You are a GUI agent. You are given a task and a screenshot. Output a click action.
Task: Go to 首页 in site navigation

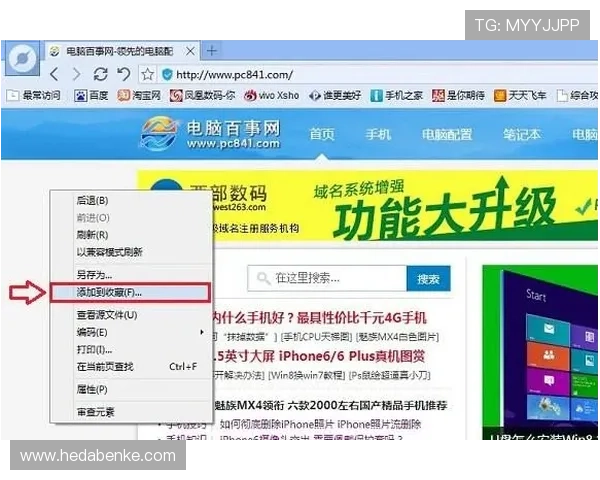pos(321,134)
